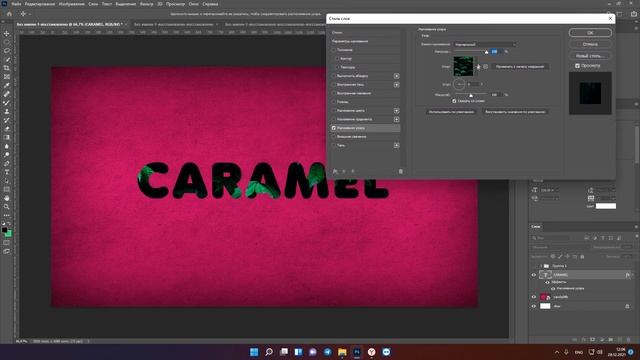The image size is (640, 360).
Task: Select the Horizontal Type tool
Action: (7, 172)
